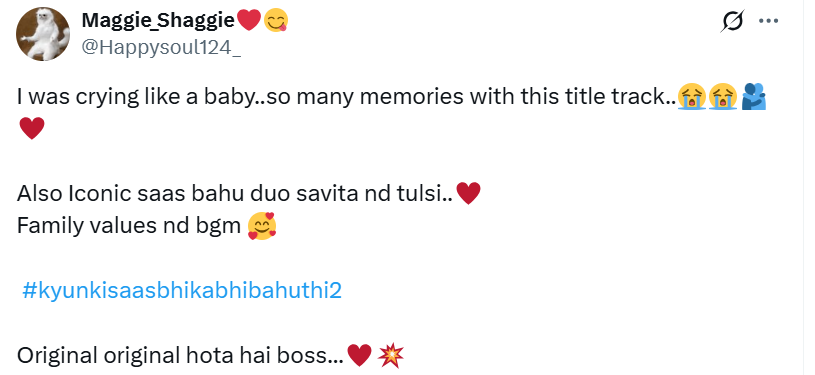Click the blue hugging people emoji
Screen dimensions: 815x375
754,97
